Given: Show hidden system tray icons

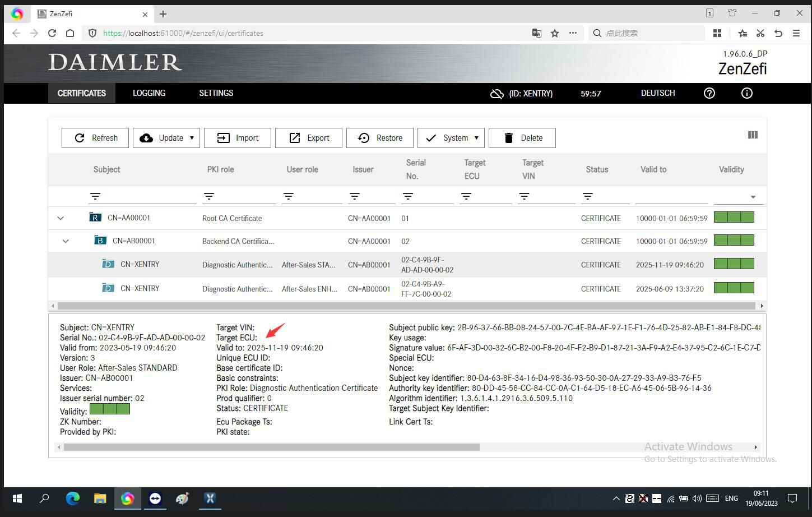Looking at the screenshot, I should click(616, 498).
